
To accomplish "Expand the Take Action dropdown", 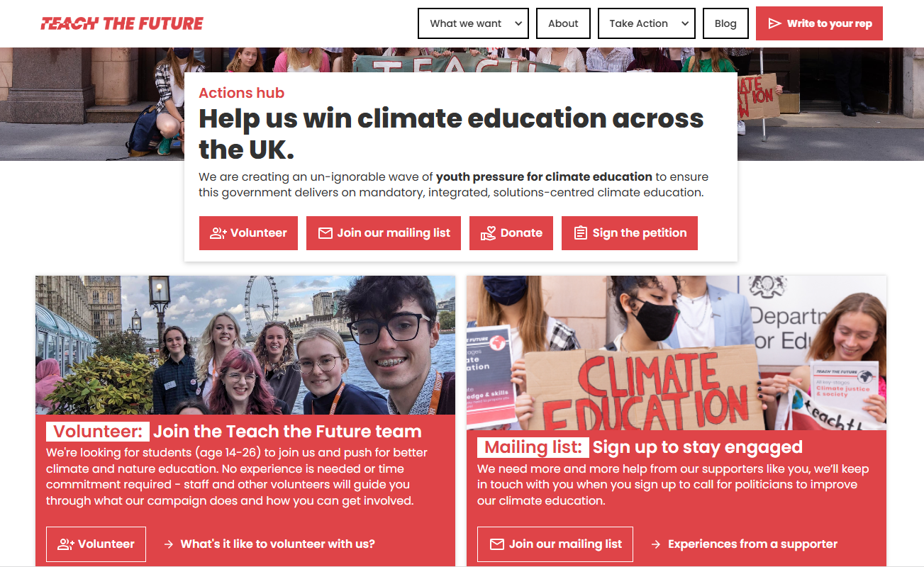I will [x=646, y=23].
